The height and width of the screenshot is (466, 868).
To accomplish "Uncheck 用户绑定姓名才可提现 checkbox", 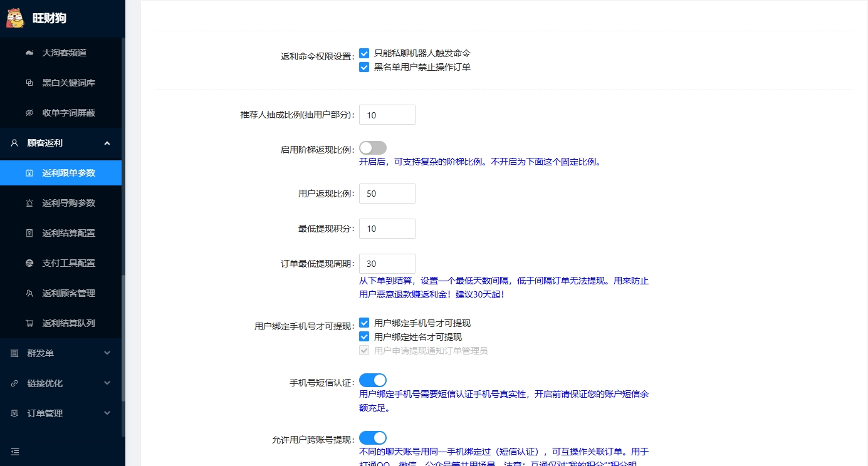I will [x=364, y=337].
